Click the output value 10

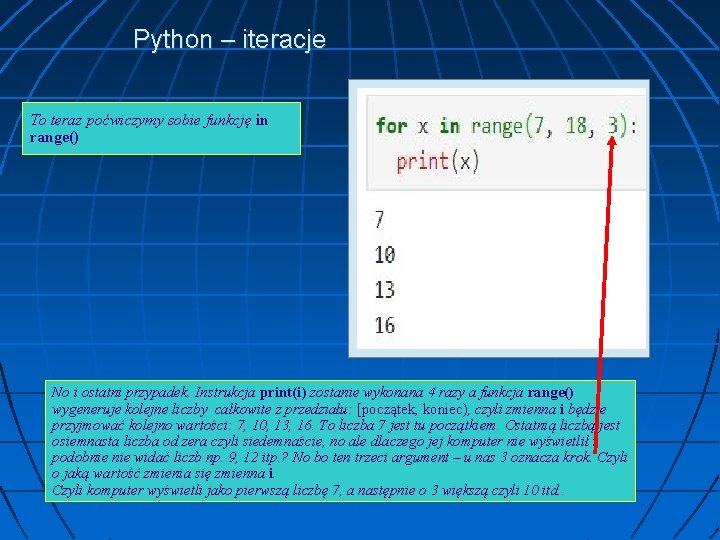click(385, 255)
